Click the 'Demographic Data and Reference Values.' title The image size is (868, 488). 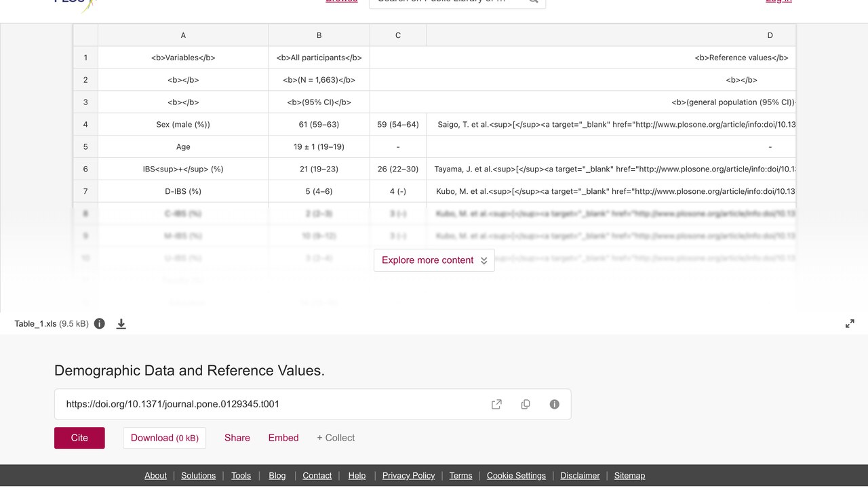[x=189, y=371]
